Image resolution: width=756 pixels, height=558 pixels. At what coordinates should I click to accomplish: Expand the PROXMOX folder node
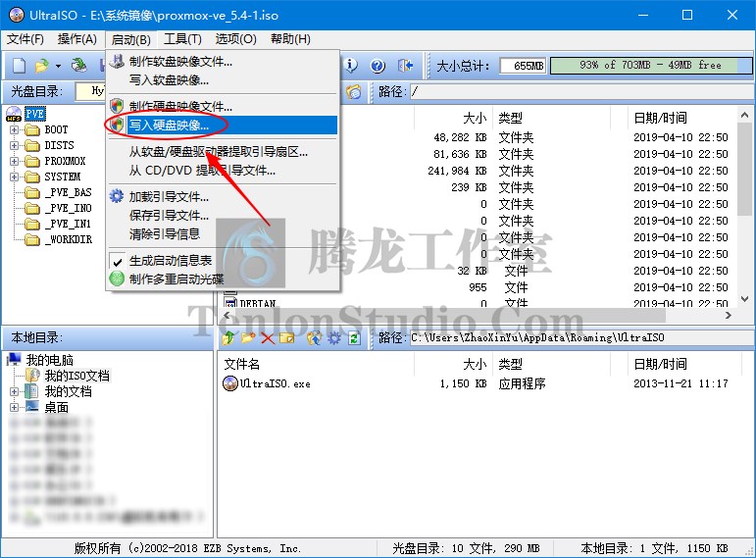14,161
